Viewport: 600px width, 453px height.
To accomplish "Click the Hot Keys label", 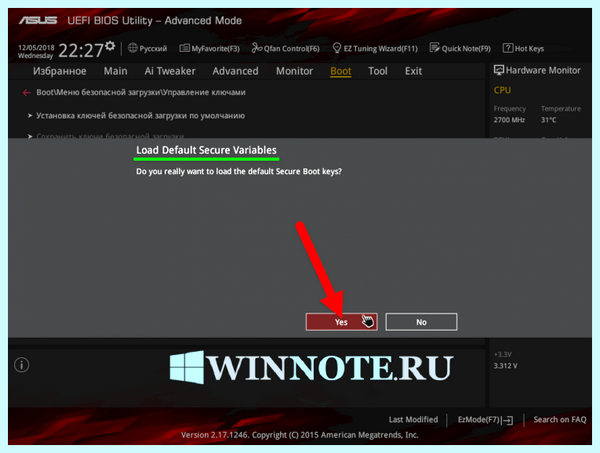I will (529, 49).
